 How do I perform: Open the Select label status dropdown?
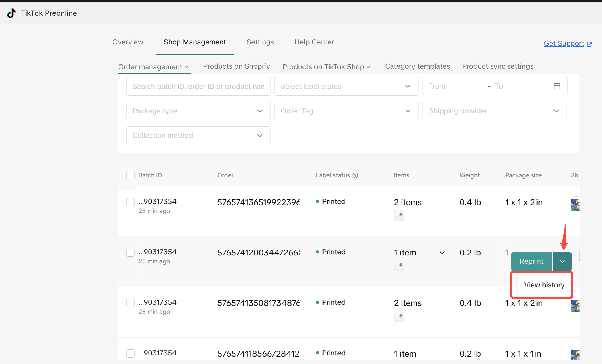click(346, 86)
